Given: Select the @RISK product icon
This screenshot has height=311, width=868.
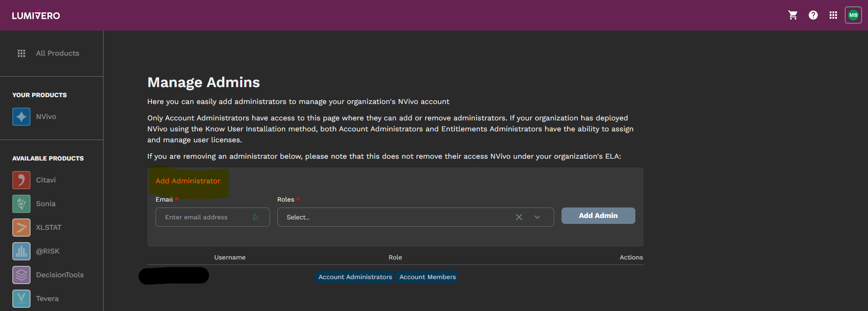Looking at the screenshot, I should tap(21, 251).
